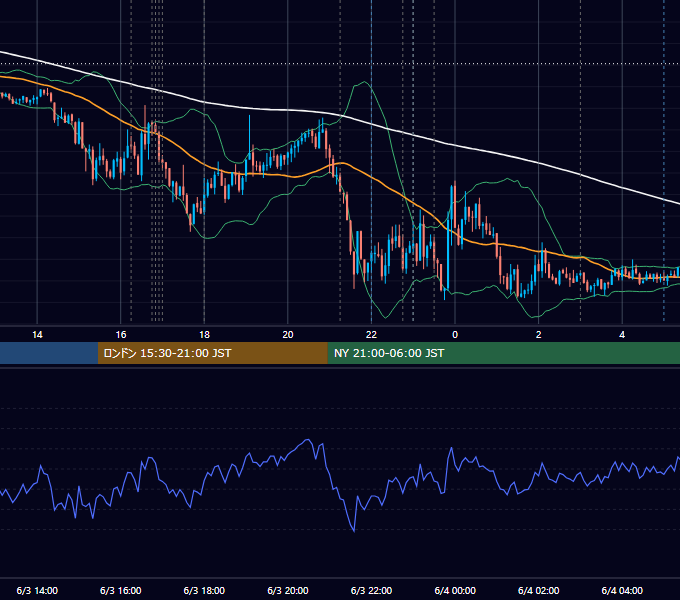This screenshot has height=600, width=680.
Task: Click the 22 hour axis label
Action: click(x=371, y=335)
